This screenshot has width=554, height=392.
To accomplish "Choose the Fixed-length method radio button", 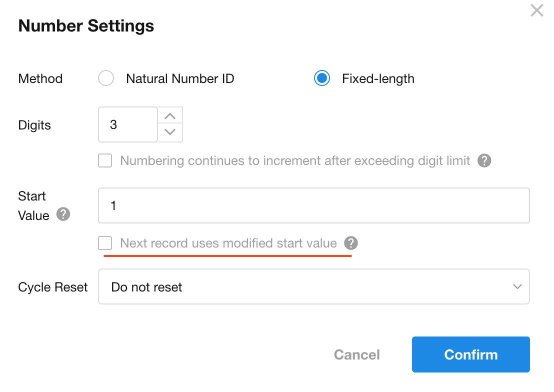I will pos(322,78).
